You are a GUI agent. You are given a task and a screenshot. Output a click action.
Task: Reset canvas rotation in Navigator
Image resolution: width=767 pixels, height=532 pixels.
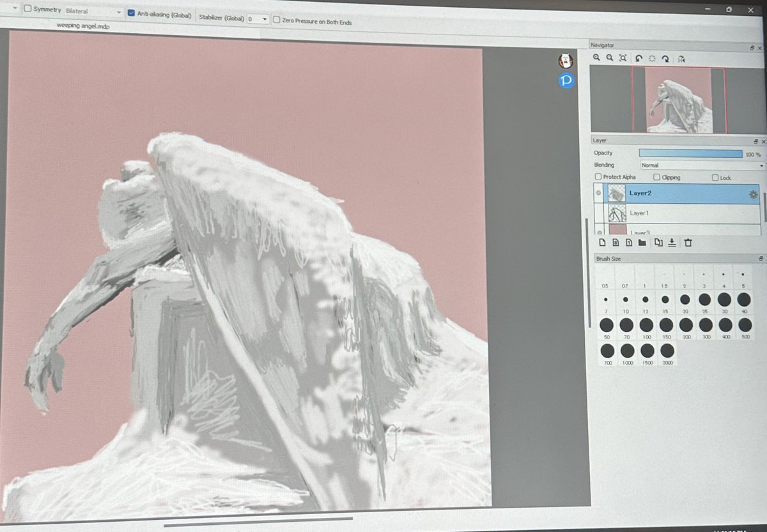tap(652, 58)
